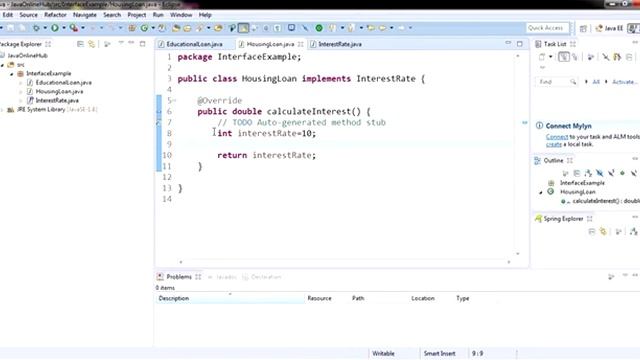Click the create local task link
The image size is (640, 360).
[554, 144]
